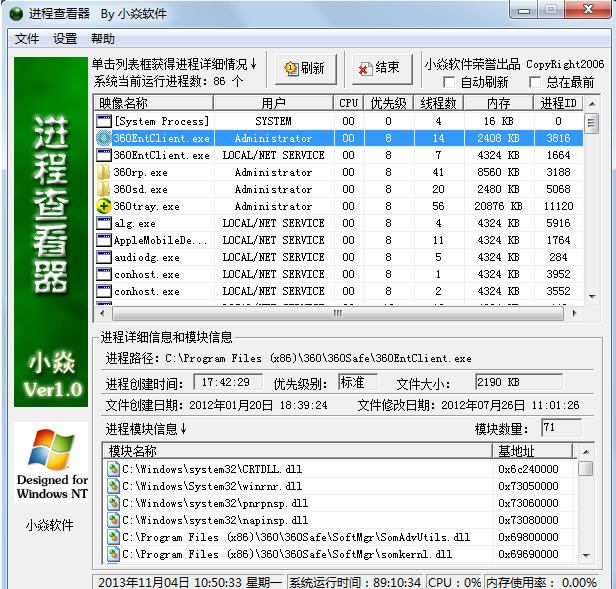Viewport: 616px width, 589px height.
Task: Click the napinsp.dll module icon
Action: point(114,520)
